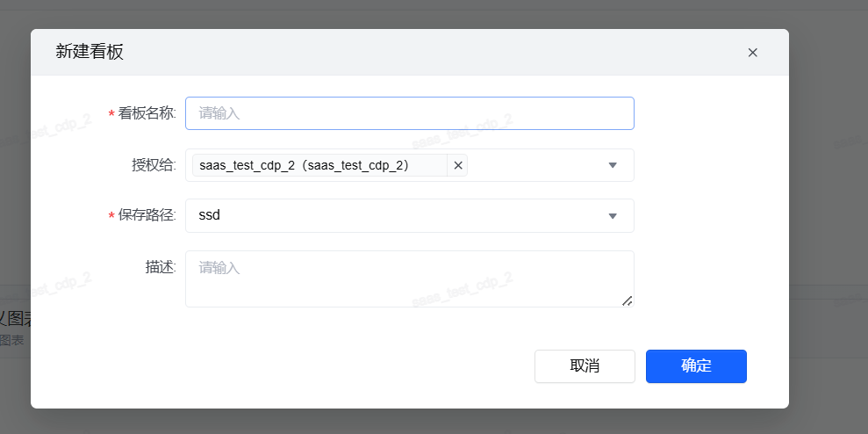Viewport: 868px width, 434px height.
Task: Click the 描述 textarea resize handle
Action: click(627, 300)
